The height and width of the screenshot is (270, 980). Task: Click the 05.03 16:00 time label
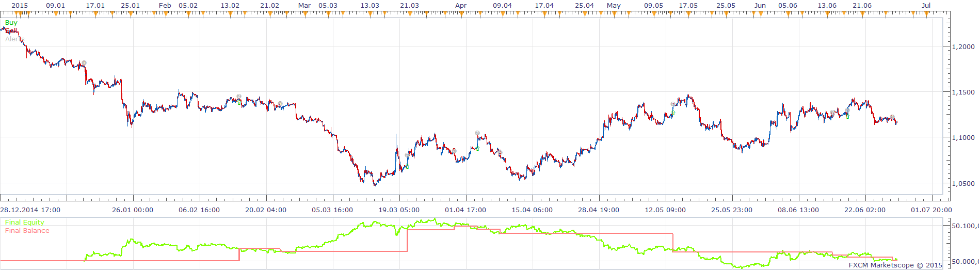click(x=332, y=210)
